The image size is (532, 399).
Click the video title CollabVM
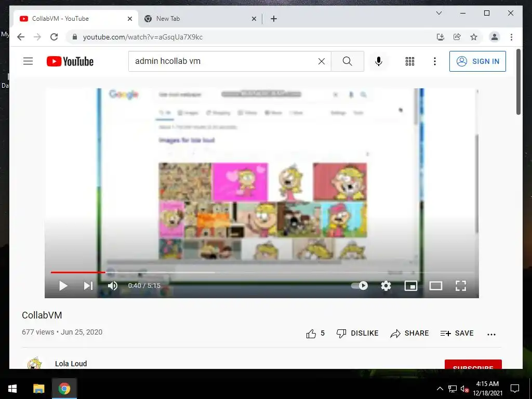(42, 315)
